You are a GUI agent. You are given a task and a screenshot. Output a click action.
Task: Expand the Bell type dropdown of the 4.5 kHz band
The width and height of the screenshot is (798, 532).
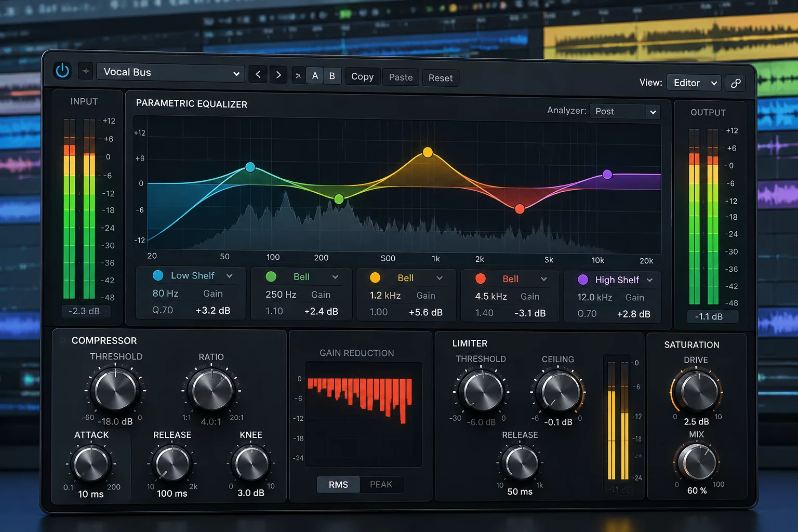tap(544, 279)
